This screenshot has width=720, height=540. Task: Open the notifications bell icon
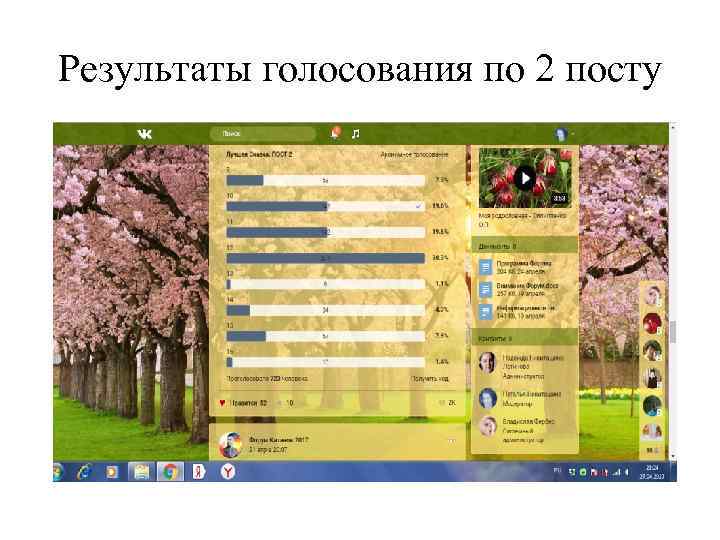335,133
